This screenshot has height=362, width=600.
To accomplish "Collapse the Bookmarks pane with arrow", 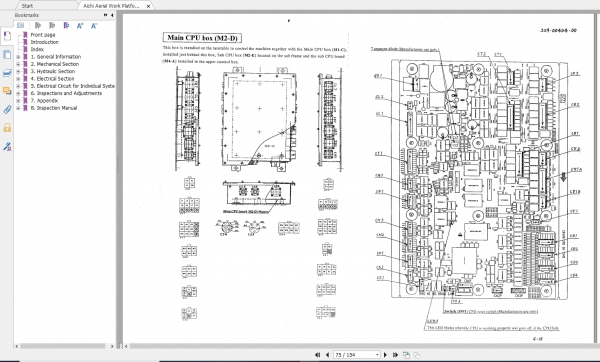I will [x=112, y=15].
